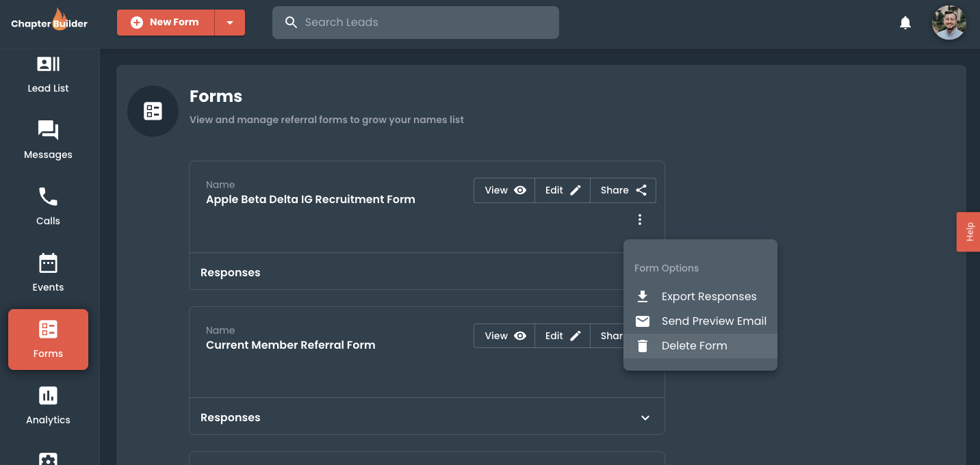Screen dimensions: 980x465
Task: View the Apple Beta Delta IG Recruitment Form
Action: 504,190
